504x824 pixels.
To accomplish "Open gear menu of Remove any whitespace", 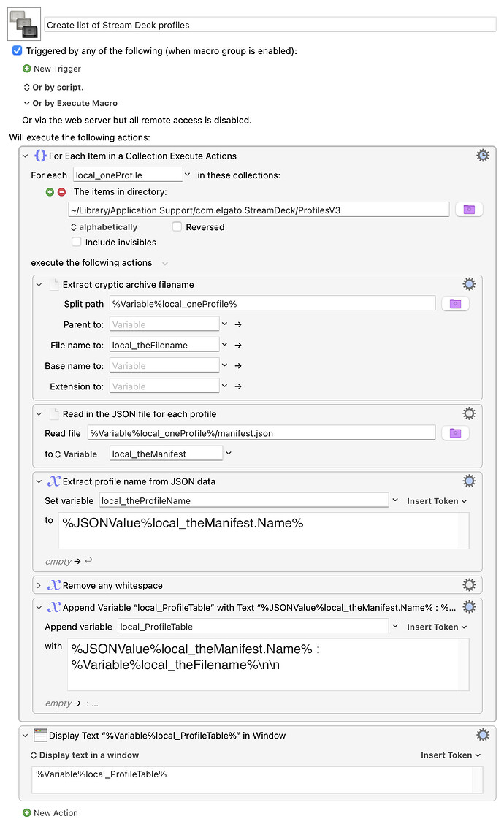I will [469, 585].
